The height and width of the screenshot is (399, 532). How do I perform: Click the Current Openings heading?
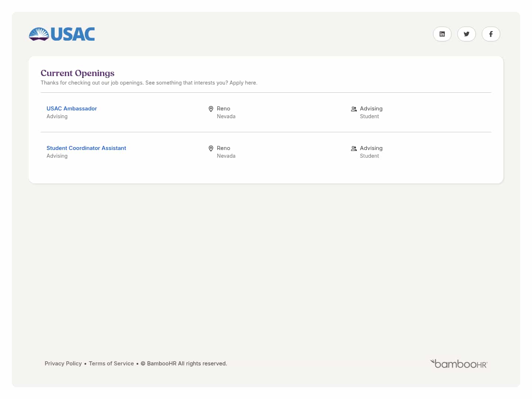pyautogui.click(x=78, y=73)
